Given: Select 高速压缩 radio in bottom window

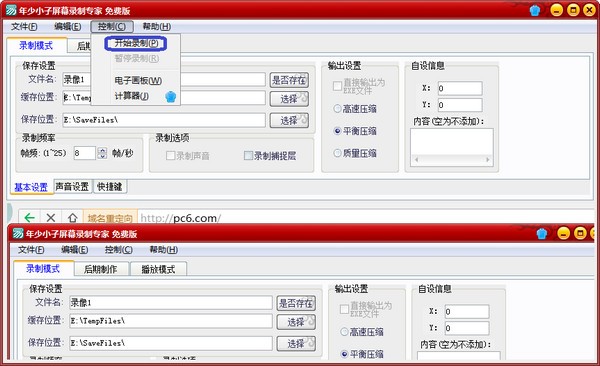Looking at the screenshot, I should pyautogui.click(x=344, y=332).
